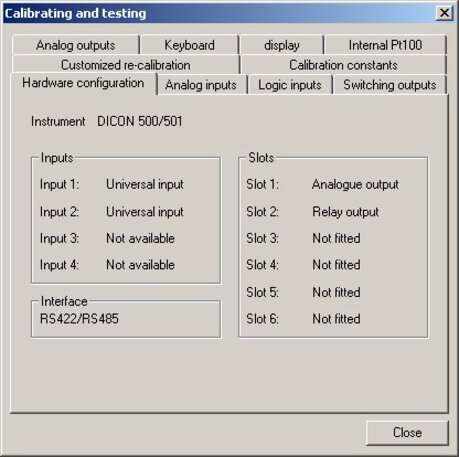Click the Slot 2 Relay output entry
The height and width of the screenshot is (457, 459).
(x=345, y=212)
